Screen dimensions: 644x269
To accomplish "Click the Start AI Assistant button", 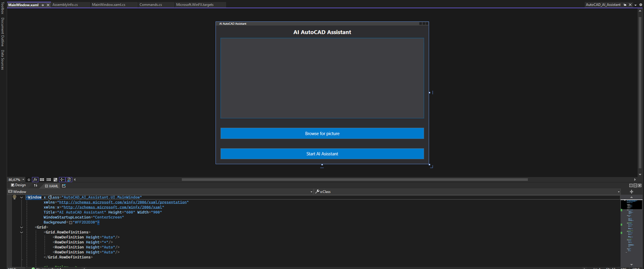I will pos(322,154).
